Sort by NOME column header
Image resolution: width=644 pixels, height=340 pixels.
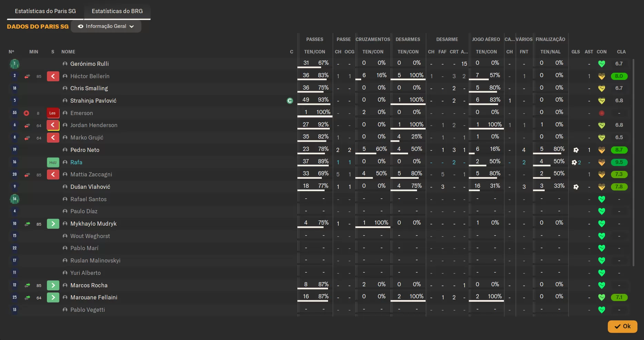pyautogui.click(x=68, y=52)
